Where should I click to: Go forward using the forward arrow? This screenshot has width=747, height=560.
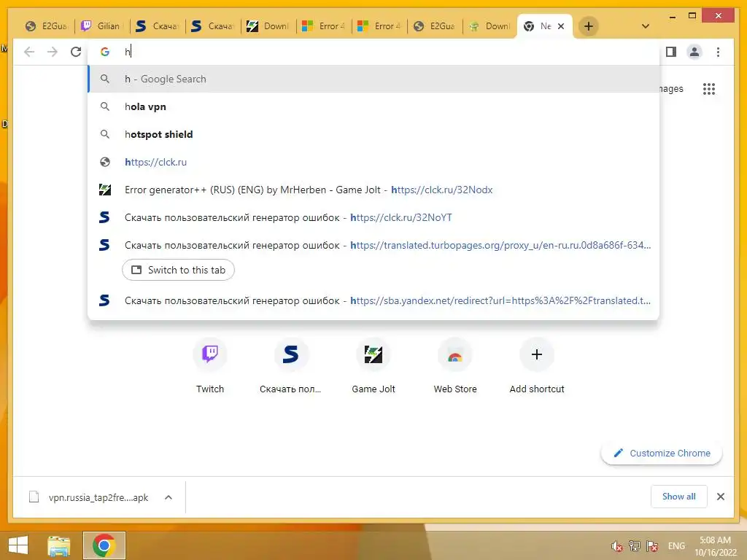[x=53, y=52]
